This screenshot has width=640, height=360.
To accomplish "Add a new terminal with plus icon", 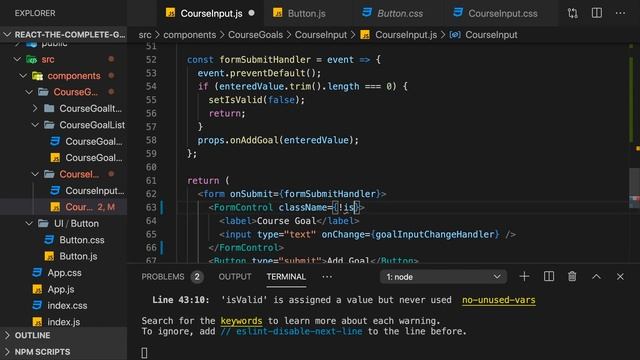I will point(524,277).
